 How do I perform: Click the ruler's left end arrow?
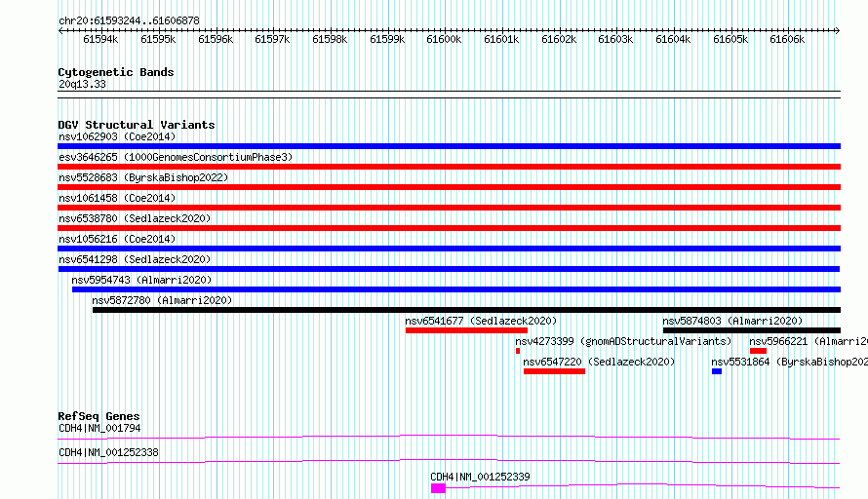pyautogui.click(x=60, y=30)
